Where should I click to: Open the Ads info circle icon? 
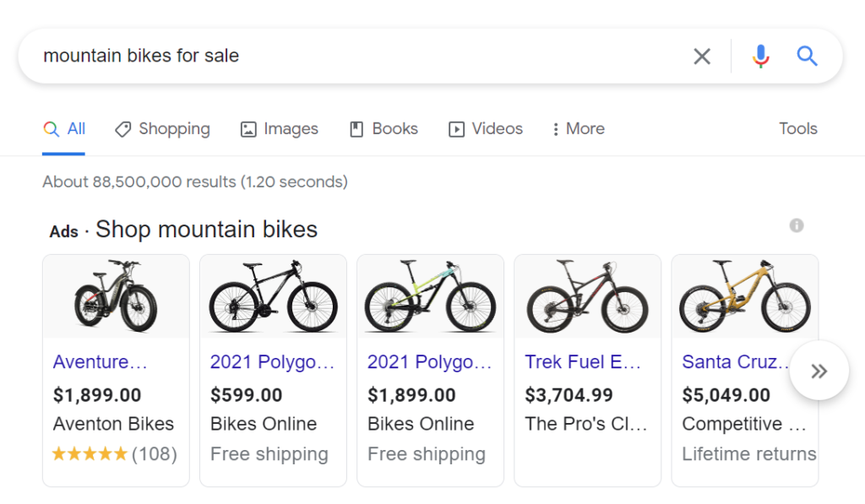pos(797,225)
